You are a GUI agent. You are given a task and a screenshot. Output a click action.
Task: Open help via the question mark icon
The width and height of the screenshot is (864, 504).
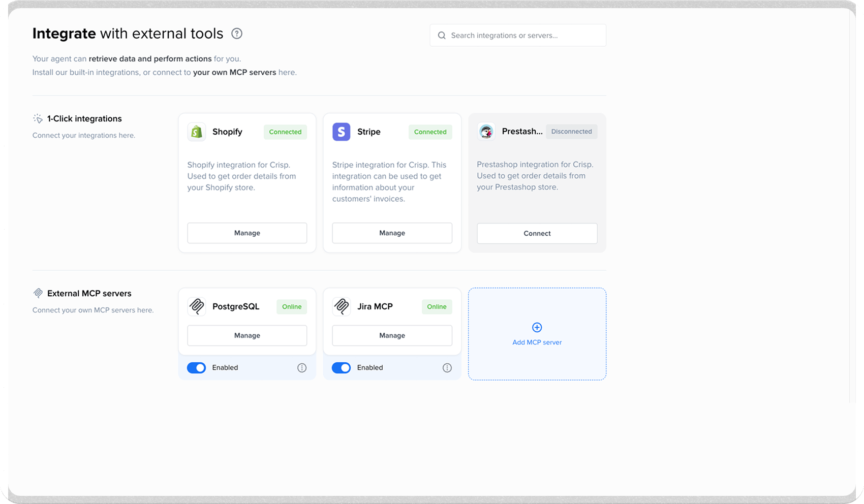coord(236,33)
